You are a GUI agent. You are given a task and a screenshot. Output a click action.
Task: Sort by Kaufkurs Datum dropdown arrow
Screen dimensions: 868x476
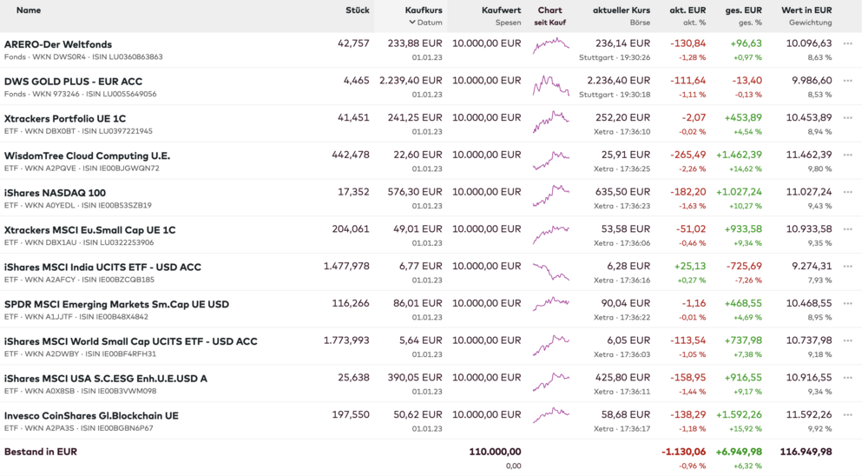pyautogui.click(x=412, y=23)
